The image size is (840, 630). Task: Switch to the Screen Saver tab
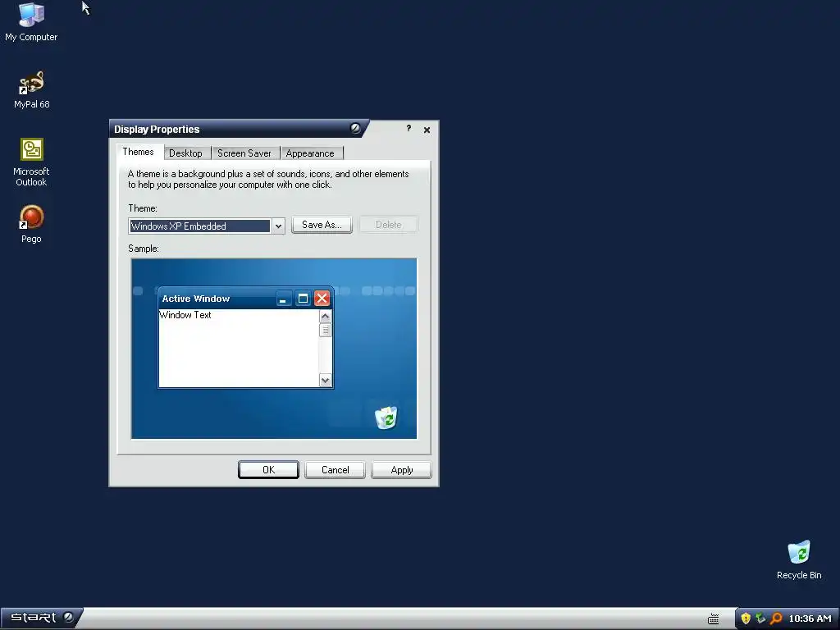point(244,153)
